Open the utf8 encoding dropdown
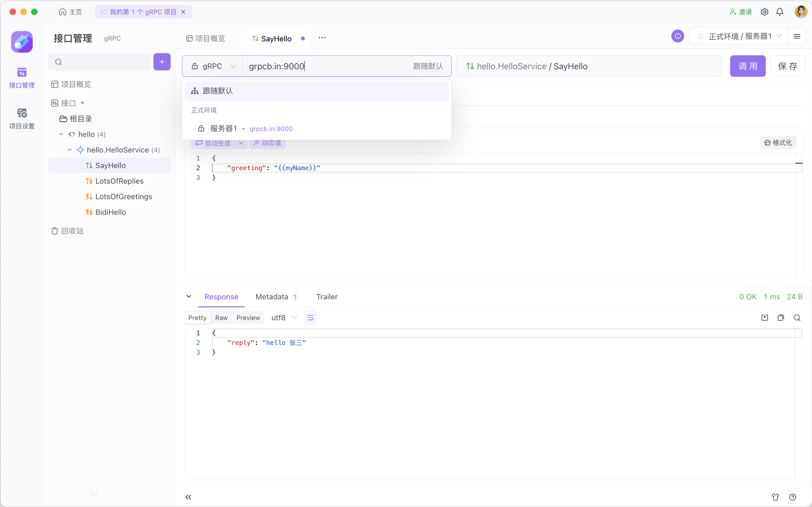This screenshot has width=812, height=507. tap(284, 318)
